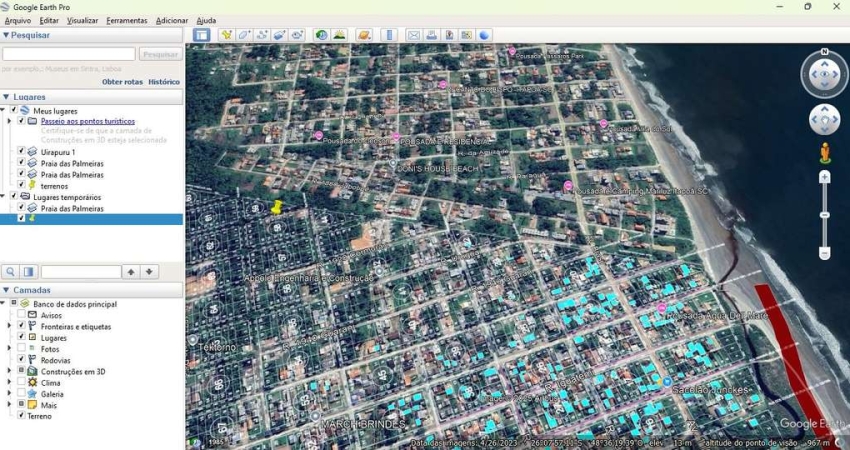Enable the Clima layer checkbox
This screenshot has width=850, height=450.
point(21,382)
